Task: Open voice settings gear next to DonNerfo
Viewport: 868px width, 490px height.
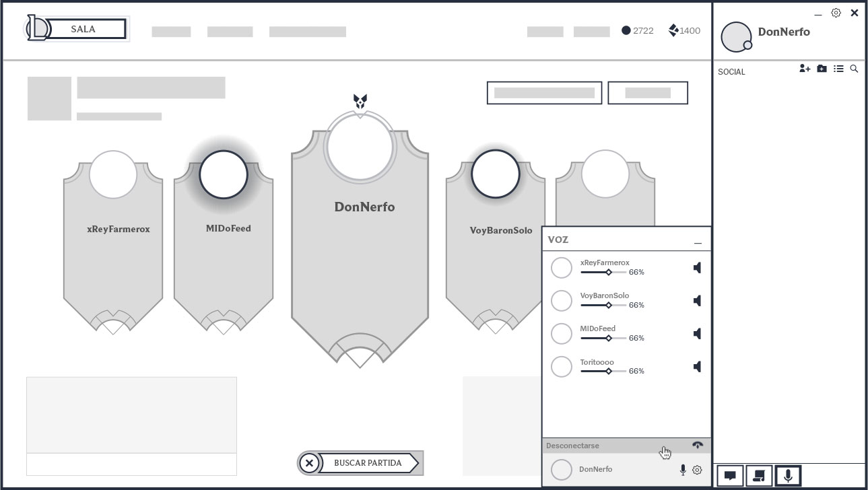Action: coord(697,470)
